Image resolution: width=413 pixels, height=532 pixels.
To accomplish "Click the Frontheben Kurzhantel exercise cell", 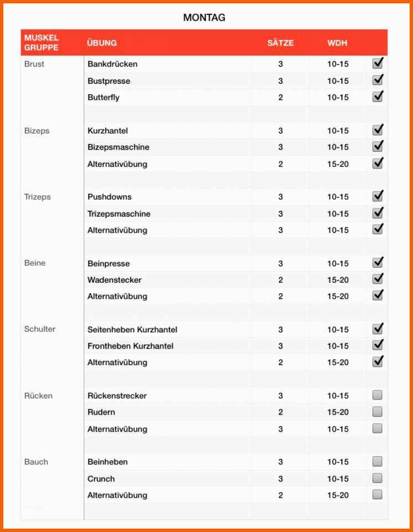I will click(x=131, y=346).
